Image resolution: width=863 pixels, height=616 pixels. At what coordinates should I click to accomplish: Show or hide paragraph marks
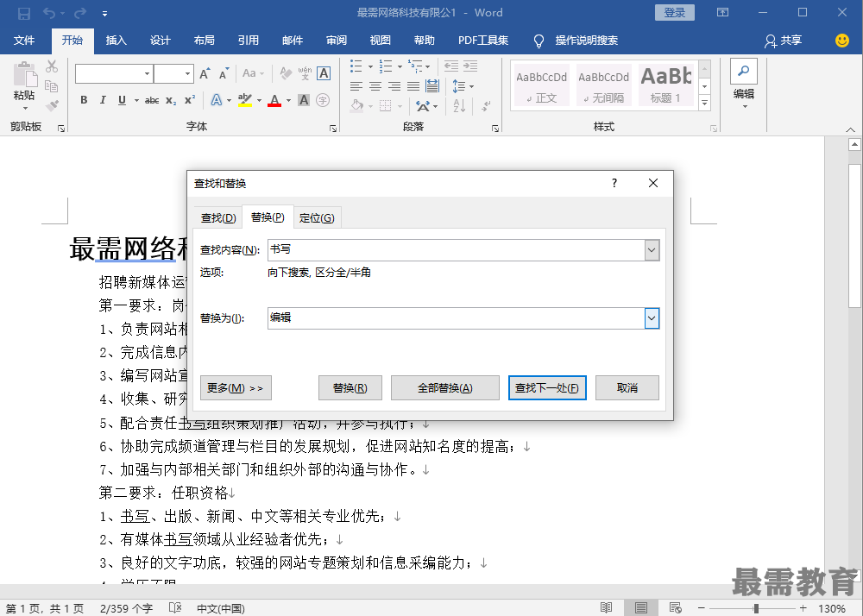486,105
